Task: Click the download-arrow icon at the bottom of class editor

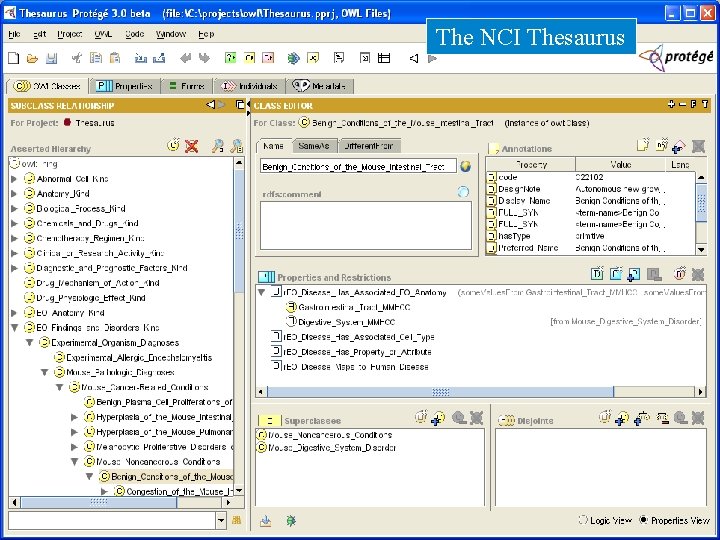Action: 265,520
